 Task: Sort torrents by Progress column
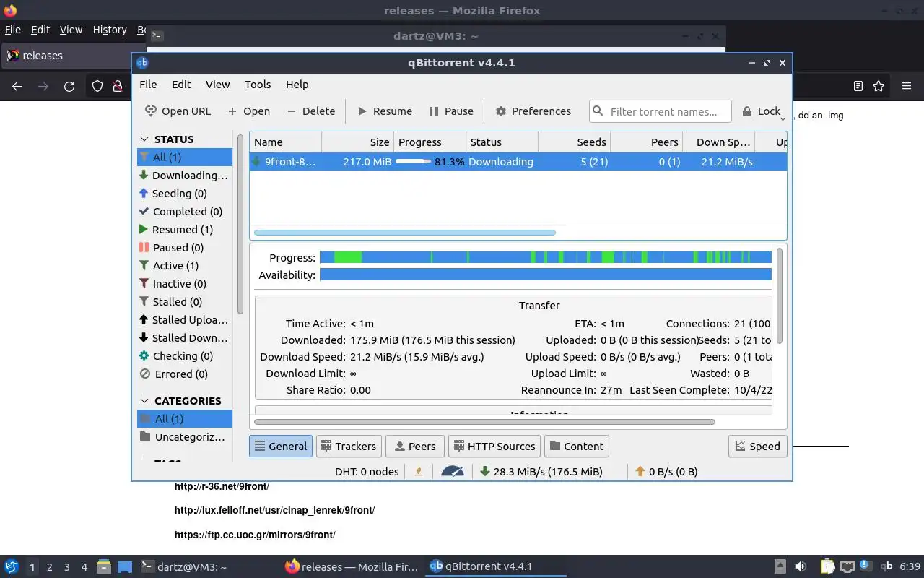430,142
